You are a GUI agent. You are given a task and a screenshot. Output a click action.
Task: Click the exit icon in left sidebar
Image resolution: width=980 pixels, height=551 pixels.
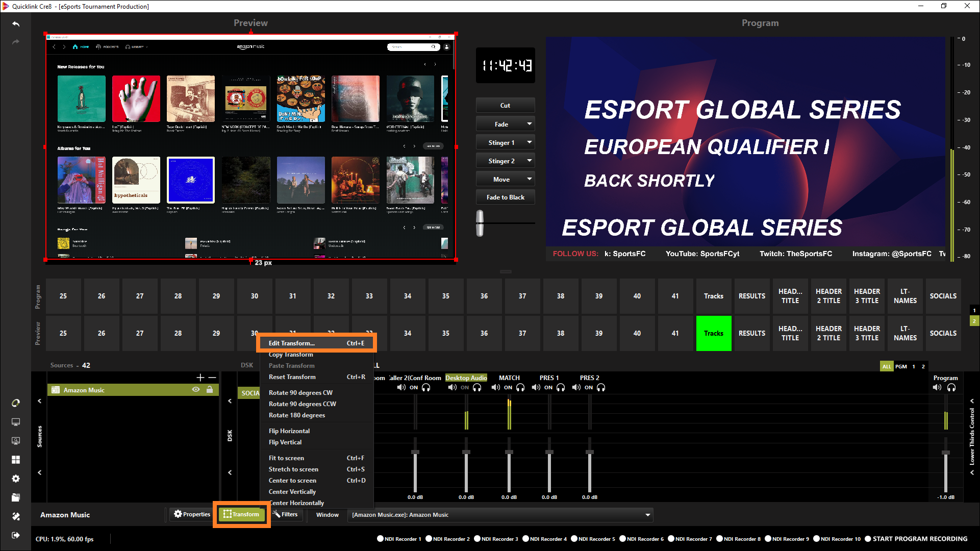[x=16, y=535]
